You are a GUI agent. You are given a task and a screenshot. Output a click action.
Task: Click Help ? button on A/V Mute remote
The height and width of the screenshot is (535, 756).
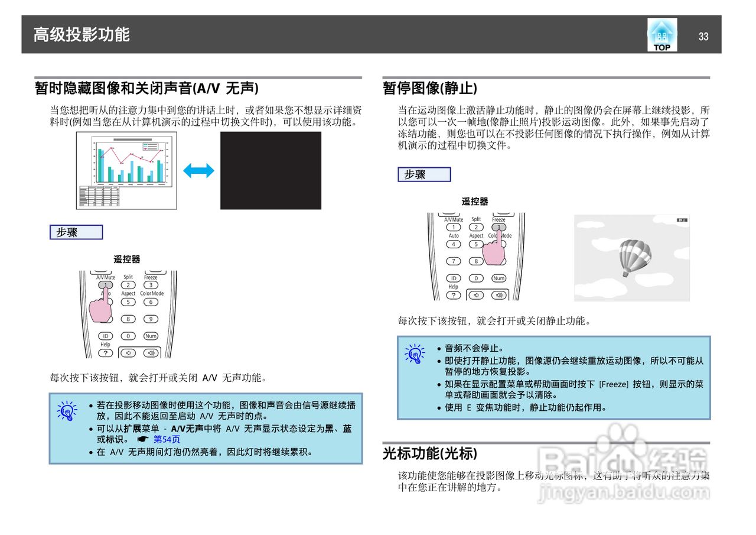105,353
